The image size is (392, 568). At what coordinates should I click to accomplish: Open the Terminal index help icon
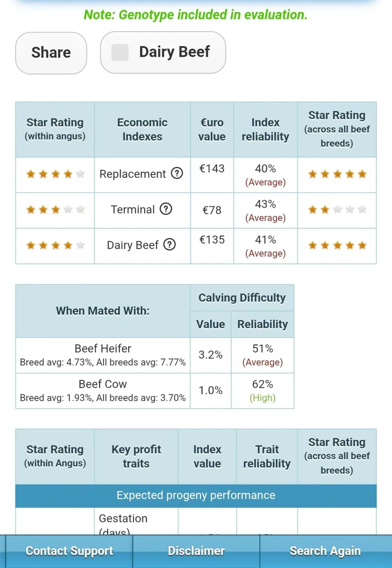(x=165, y=209)
